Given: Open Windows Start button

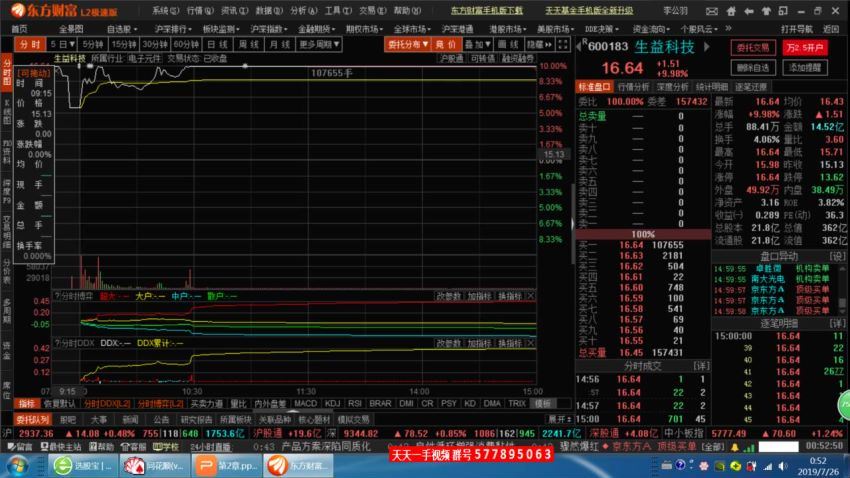Looking at the screenshot, I should pyautogui.click(x=18, y=465).
